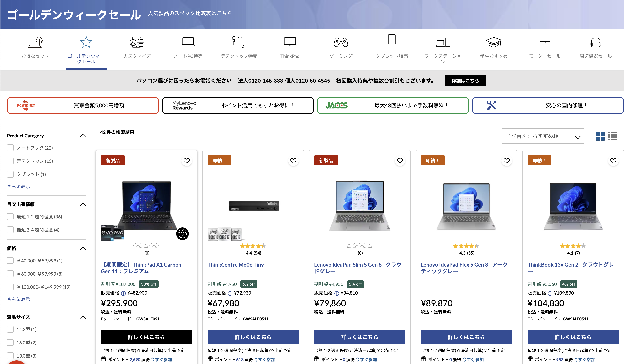Screen dimensions: 624x364
Task: Open the 学生おすすめ graduation cap icon
Action: point(494,42)
